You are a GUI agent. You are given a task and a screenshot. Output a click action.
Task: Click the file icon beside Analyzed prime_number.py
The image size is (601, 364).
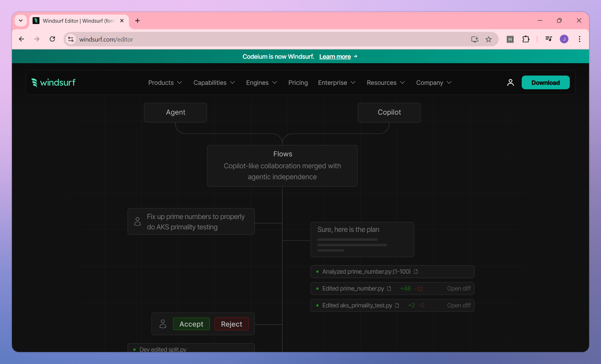click(416, 272)
